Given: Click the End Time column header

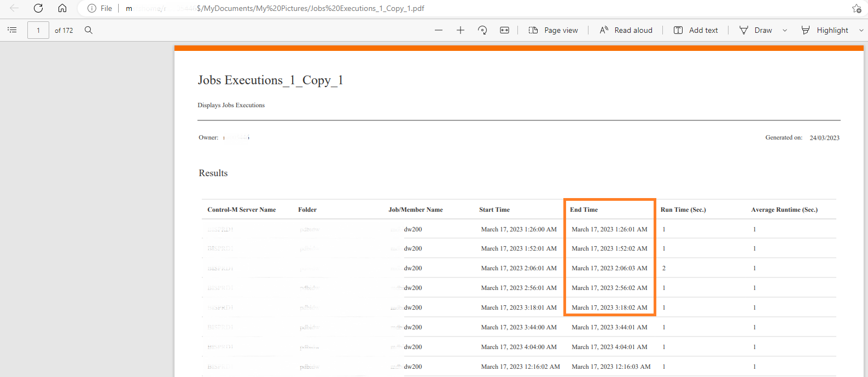Looking at the screenshot, I should (584, 210).
